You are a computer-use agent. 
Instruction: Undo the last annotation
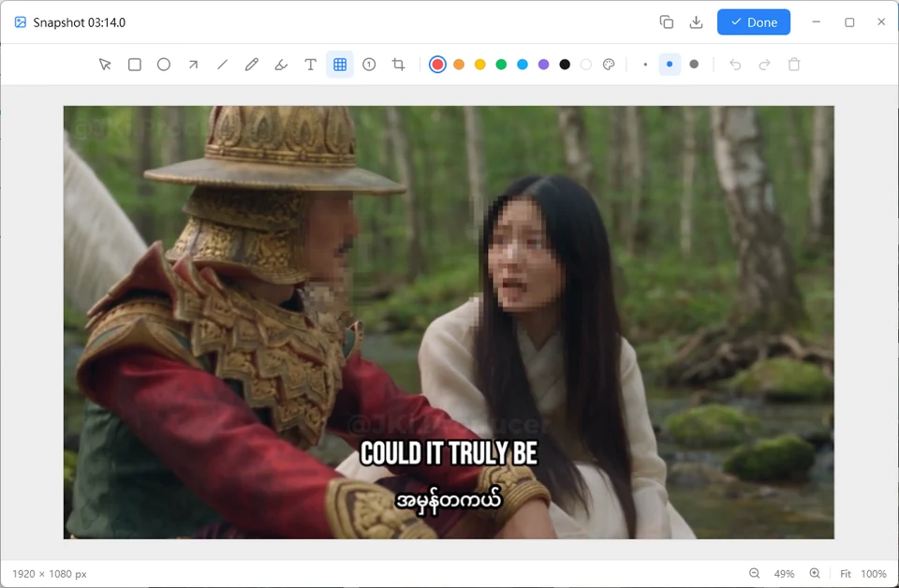(735, 65)
